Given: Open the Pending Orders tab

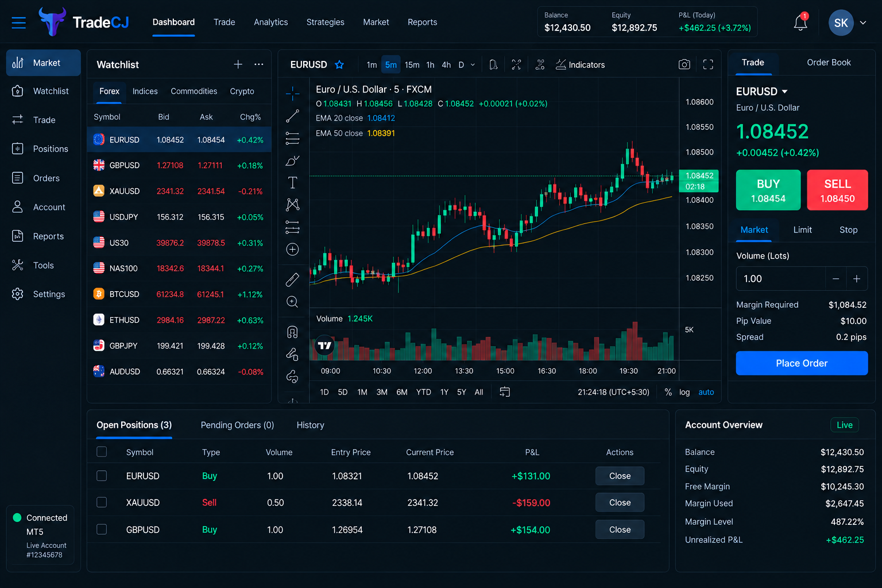Looking at the screenshot, I should [237, 425].
